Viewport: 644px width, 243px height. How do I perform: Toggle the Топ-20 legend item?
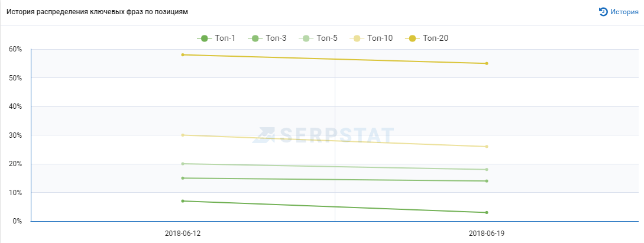(427, 38)
